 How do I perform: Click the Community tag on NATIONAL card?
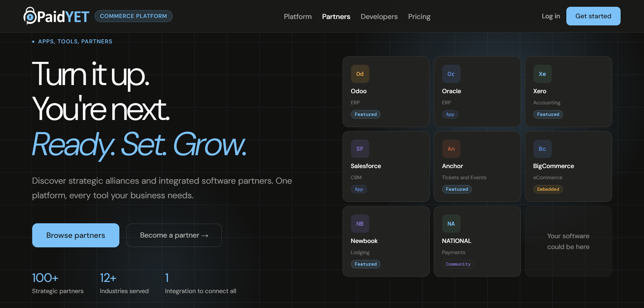pos(458,264)
